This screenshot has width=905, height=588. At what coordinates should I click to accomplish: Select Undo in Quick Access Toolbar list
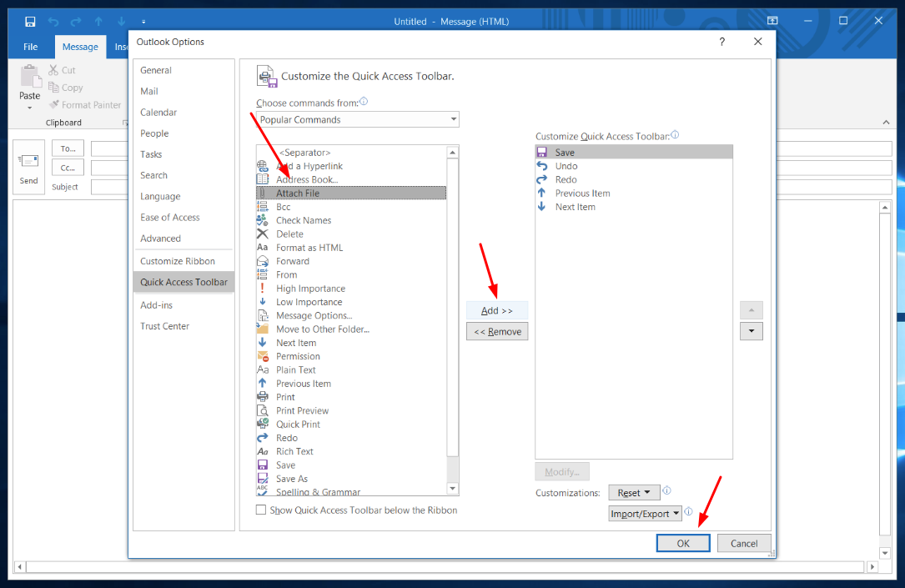pyautogui.click(x=634, y=166)
